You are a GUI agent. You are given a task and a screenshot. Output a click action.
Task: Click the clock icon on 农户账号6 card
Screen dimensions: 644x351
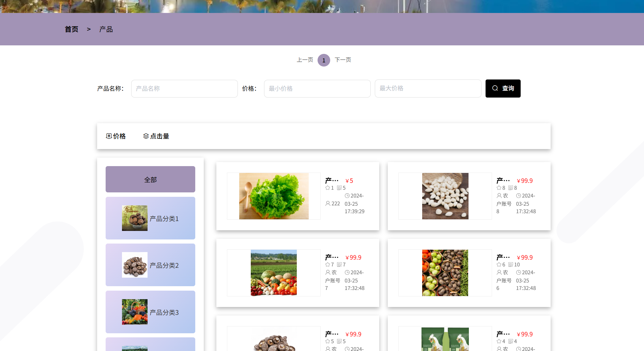[x=519, y=273]
